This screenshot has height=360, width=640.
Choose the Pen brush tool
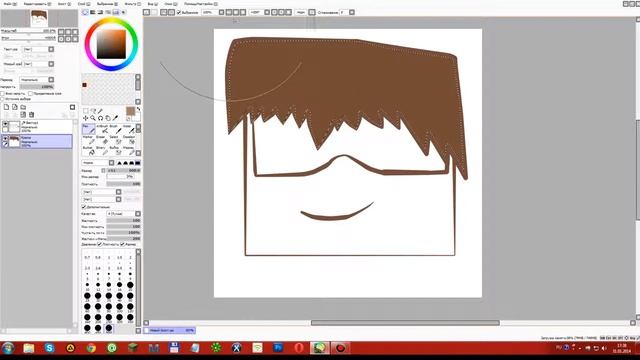[x=89, y=129]
